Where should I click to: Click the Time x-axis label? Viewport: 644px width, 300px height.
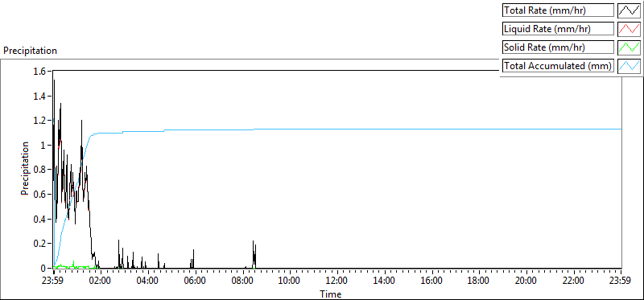[x=331, y=294]
